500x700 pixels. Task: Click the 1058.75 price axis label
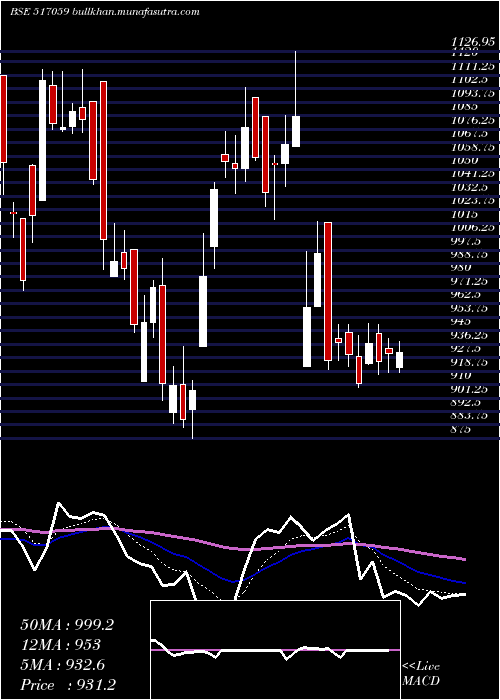pos(473,146)
